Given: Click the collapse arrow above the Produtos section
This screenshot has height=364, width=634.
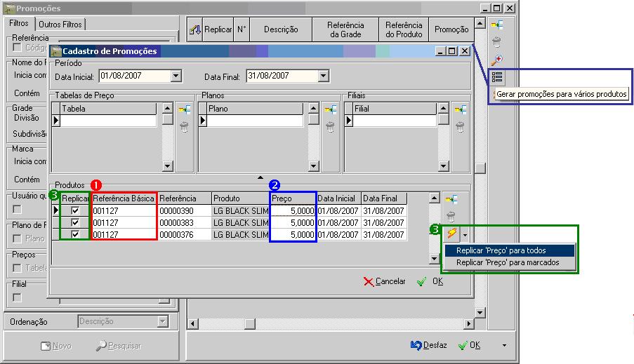Looking at the screenshot, I should point(260,177).
